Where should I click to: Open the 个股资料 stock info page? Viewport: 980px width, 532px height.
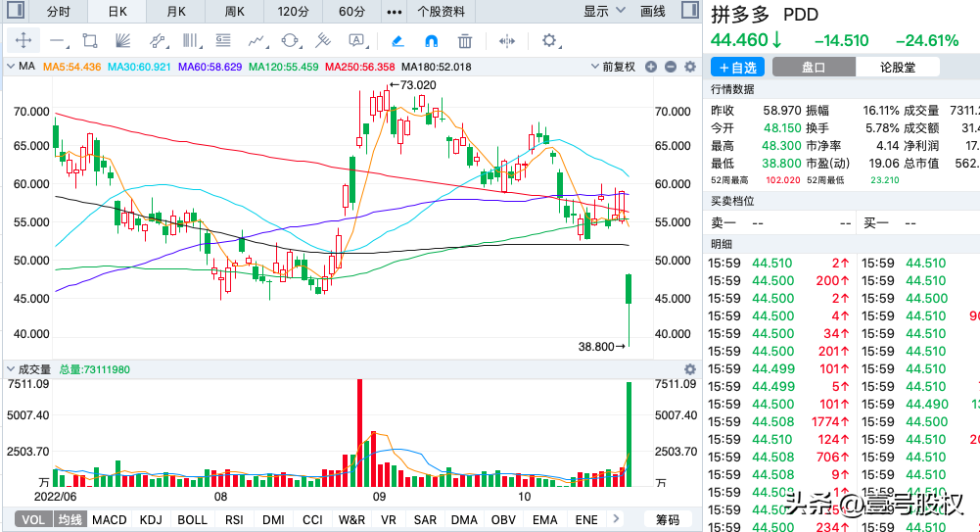[441, 12]
